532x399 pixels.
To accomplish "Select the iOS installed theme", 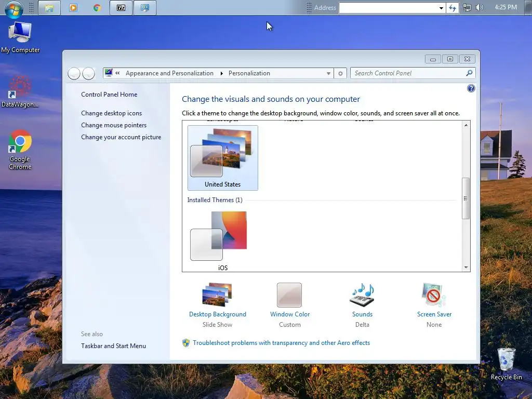I will click(222, 241).
